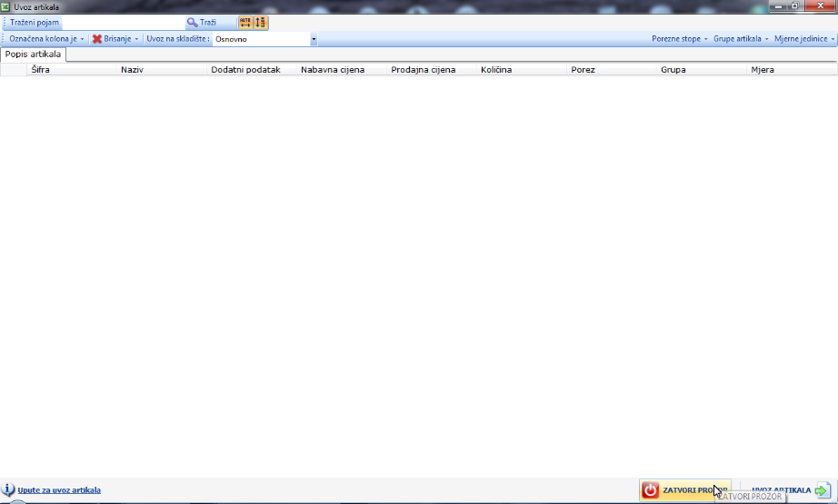Open the Grupe artikala dropdown
The height and width of the screenshot is (504, 838).
(x=741, y=39)
